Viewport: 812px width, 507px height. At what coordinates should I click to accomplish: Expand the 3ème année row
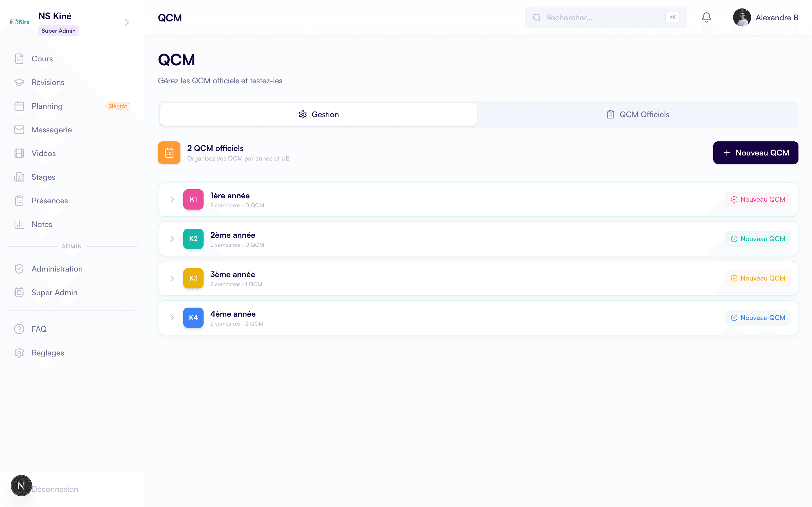coord(173,278)
